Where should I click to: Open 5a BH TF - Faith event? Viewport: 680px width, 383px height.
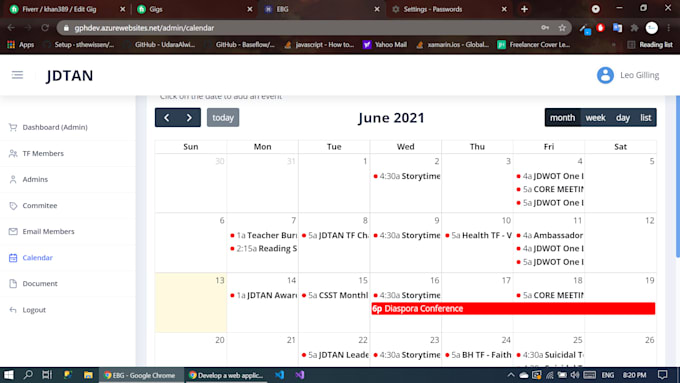(x=478, y=355)
